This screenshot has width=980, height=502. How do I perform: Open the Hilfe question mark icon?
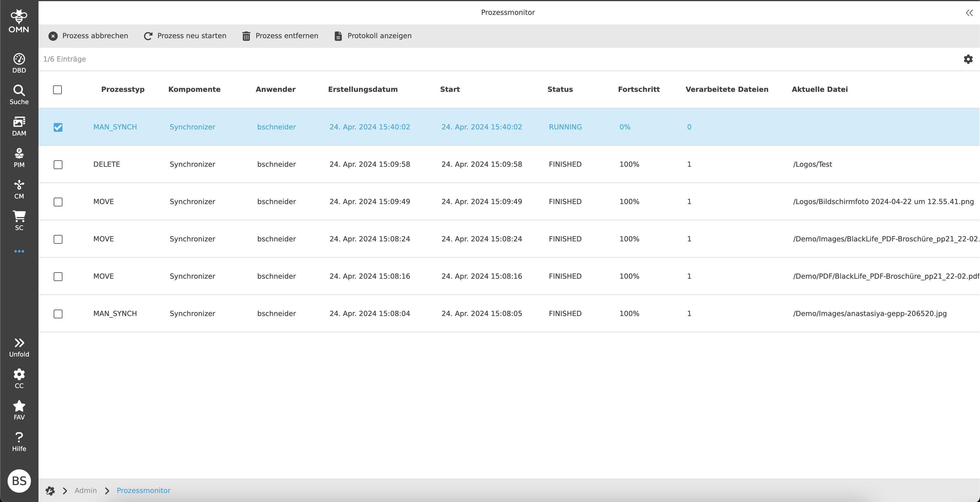coord(19,442)
